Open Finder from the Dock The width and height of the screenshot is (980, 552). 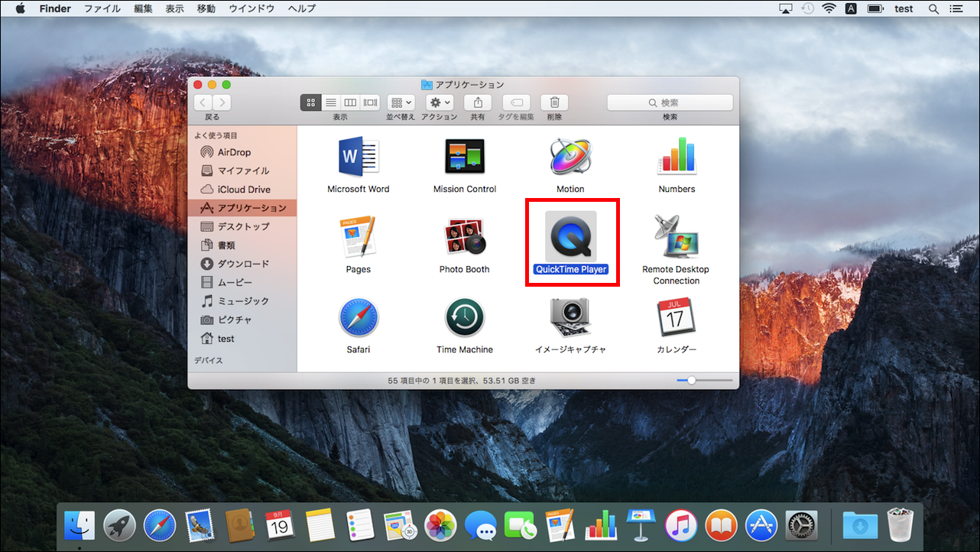click(x=80, y=525)
